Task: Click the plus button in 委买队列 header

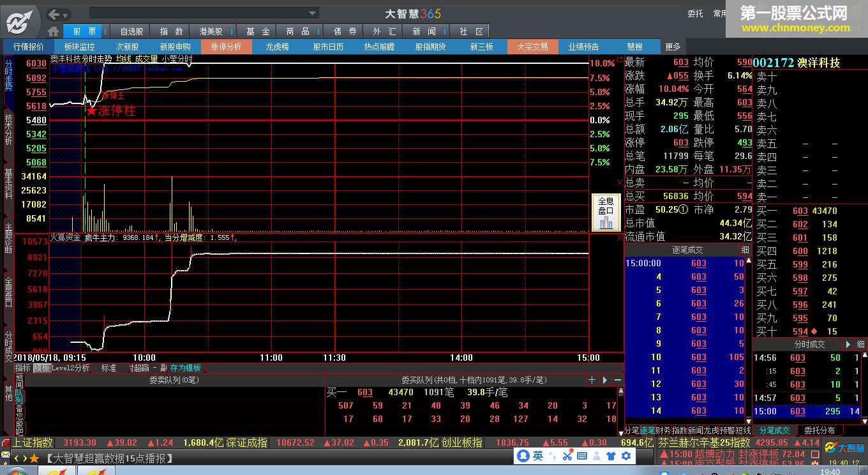Action: click(592, 380)
